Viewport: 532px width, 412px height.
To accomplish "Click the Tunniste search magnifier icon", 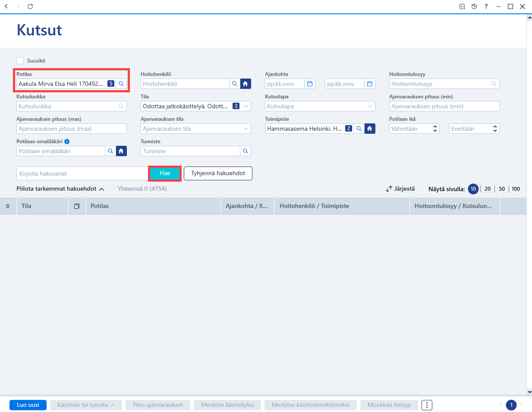I will [246, 151].
